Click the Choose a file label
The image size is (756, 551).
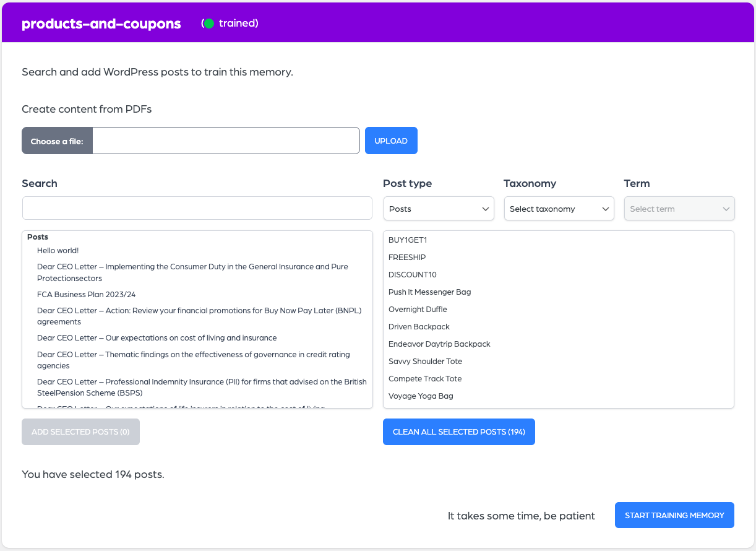57,141
